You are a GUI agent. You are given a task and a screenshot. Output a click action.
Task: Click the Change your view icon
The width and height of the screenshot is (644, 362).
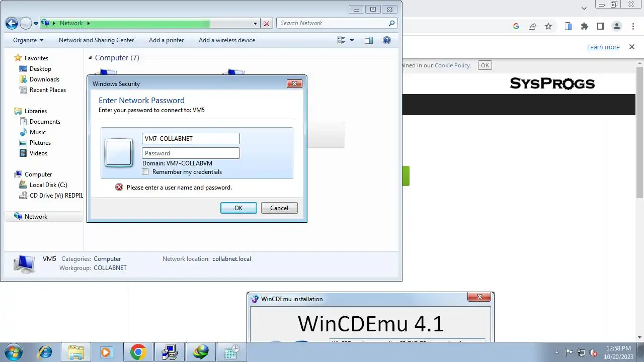341,40
